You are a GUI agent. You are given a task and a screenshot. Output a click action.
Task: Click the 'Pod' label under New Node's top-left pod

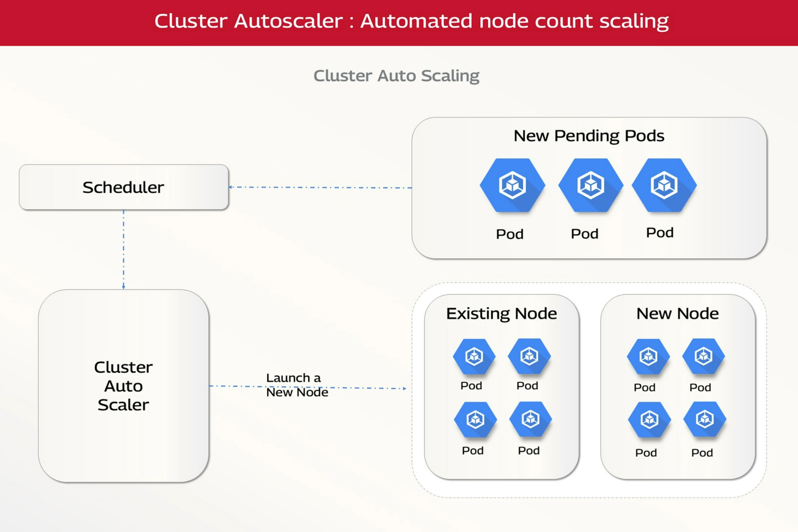[645, 387]
